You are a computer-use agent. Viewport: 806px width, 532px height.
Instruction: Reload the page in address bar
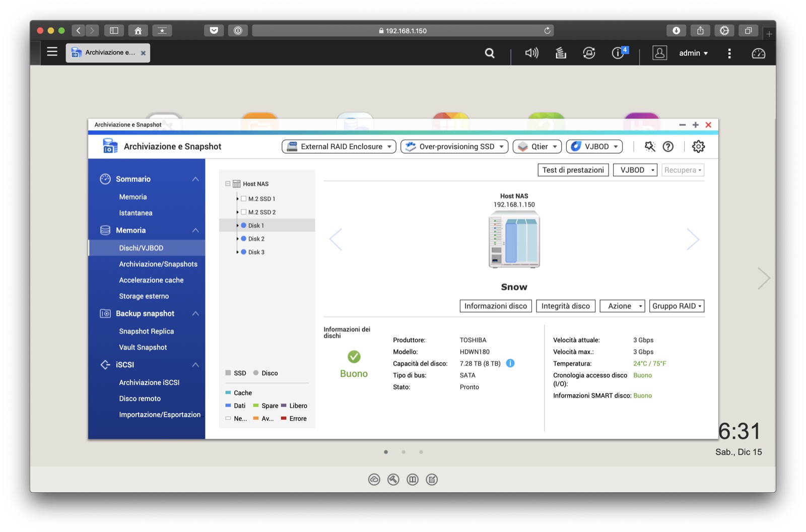(547, 31)
